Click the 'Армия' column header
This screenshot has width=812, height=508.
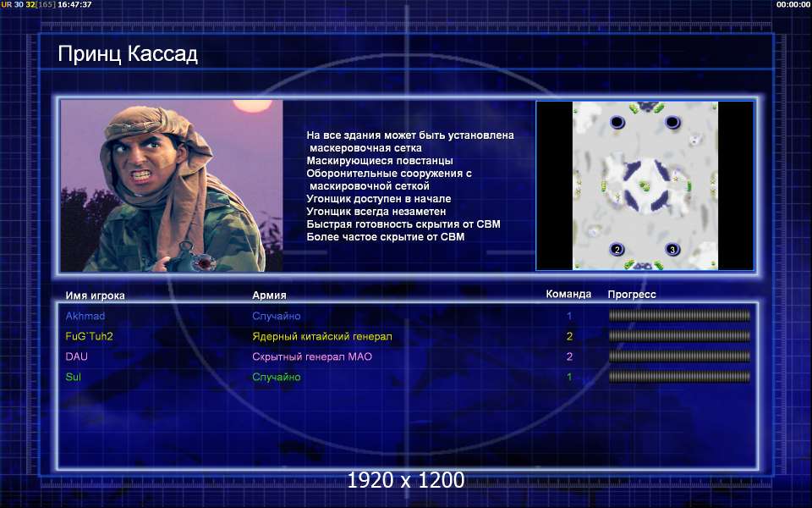pyautogui.click(x=269, y=295)
